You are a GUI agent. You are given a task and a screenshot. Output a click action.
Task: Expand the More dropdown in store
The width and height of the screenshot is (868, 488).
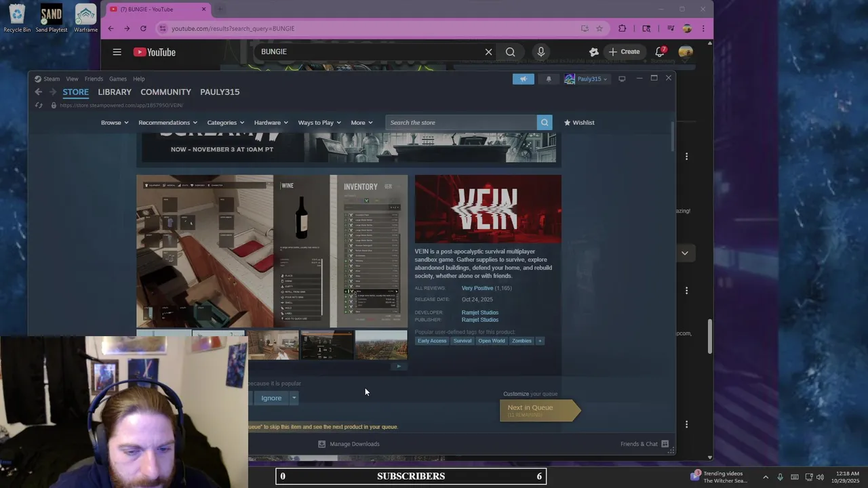(x=361, y=123)
